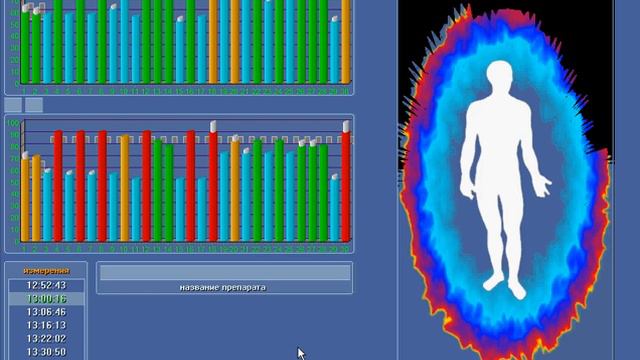Viewport: 640px width, 360px height.
Task: Click the 'название препарата' label
Action: click(x=223, y=287)
